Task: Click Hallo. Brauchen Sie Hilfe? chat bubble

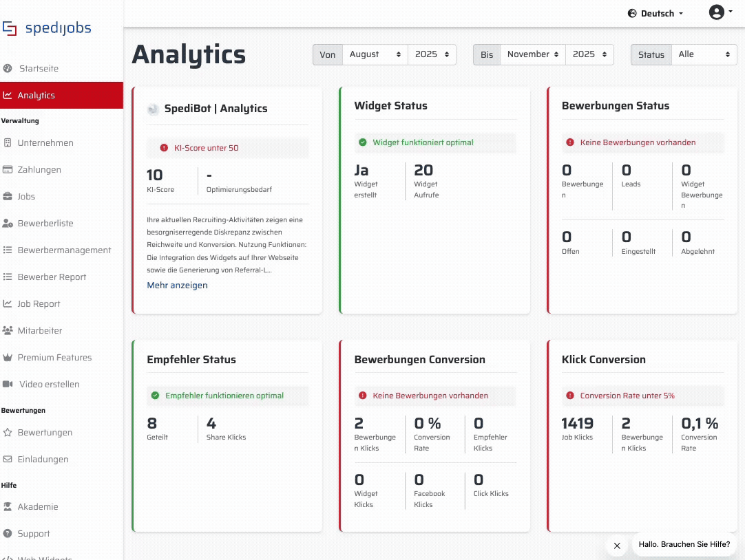Action: click(684, 544)
